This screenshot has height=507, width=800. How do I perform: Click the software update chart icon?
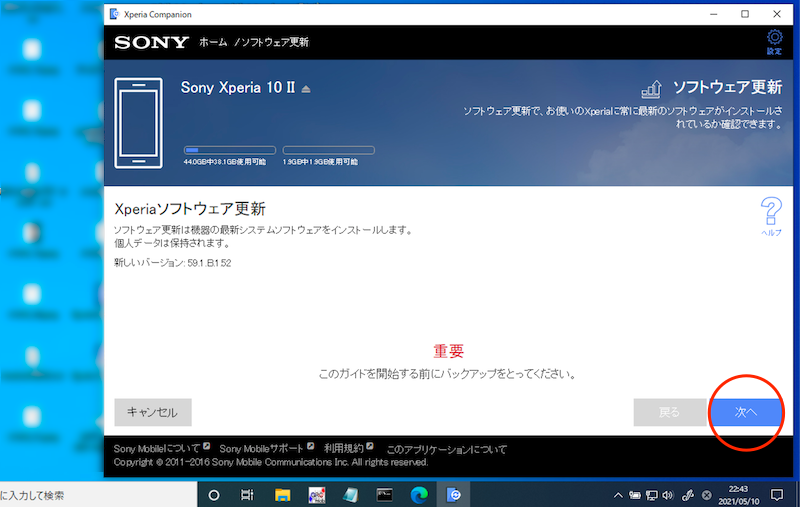(651, 88)
